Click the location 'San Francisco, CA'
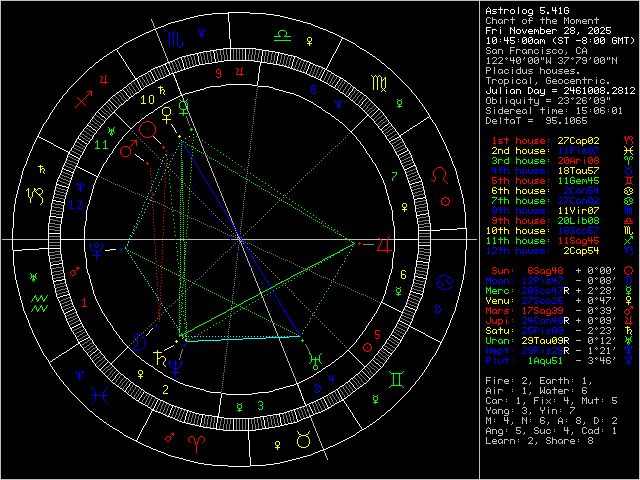Image resolution: width=640 pixels, height=480 pixels. [536, 51]
